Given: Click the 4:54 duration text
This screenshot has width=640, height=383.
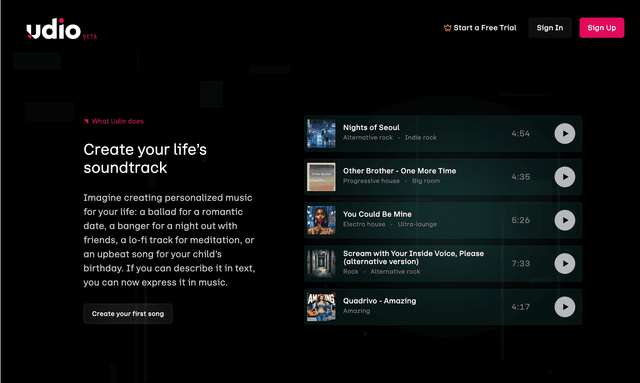Looking at the screenshot, I should [x=520, y=134].
